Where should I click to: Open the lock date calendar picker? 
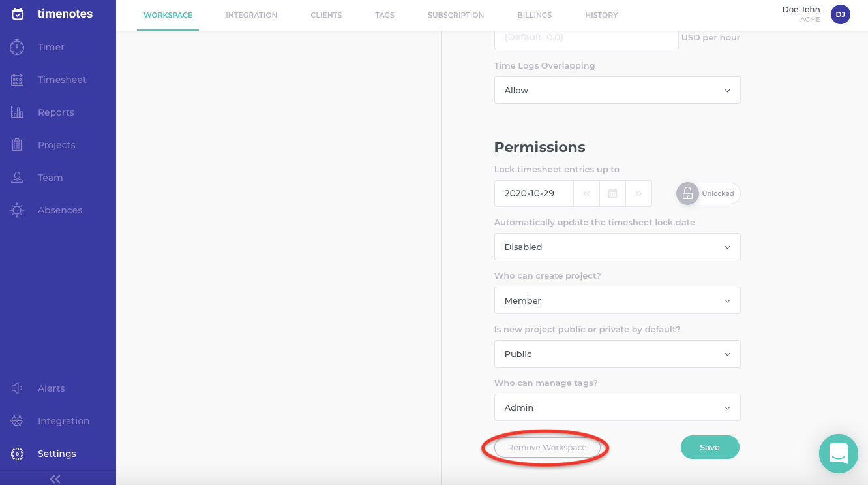click(613, 194)
